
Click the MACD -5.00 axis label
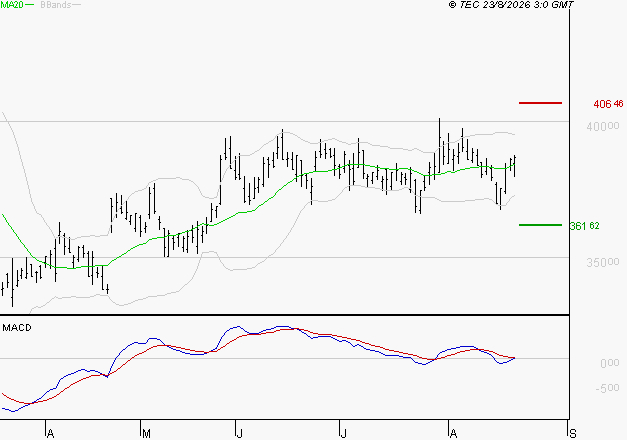point(607,388)
